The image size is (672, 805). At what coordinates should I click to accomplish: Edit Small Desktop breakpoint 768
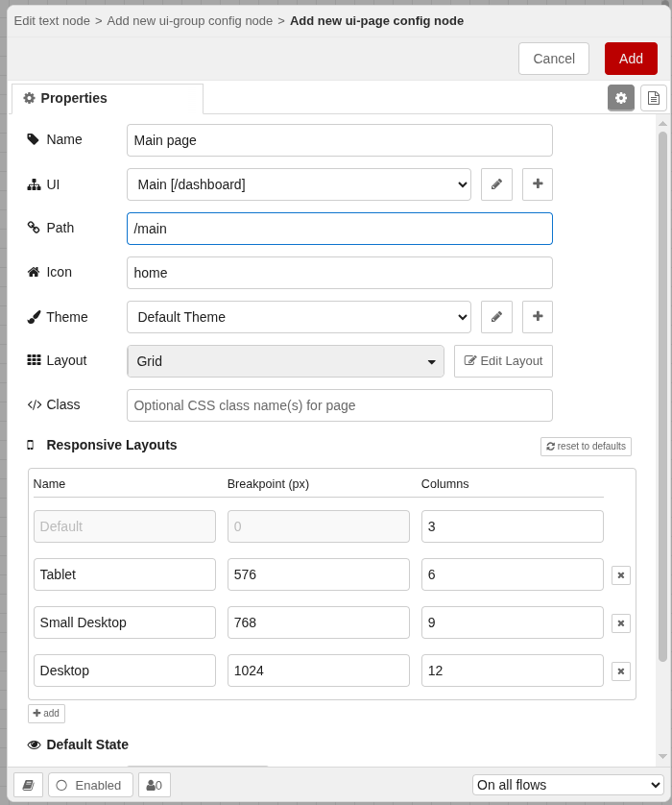coord(319,622)
